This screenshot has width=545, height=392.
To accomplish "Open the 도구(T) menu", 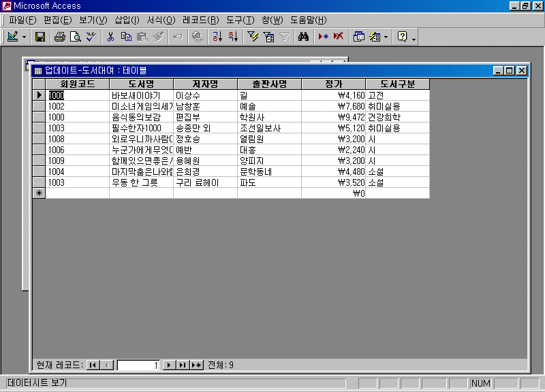I will [x=240, y=20].
